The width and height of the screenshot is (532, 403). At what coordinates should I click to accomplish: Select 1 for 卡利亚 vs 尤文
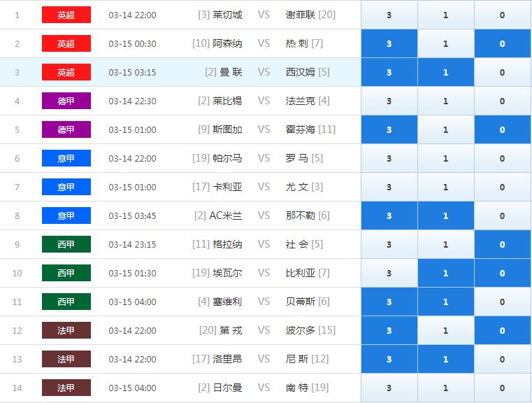point(446,187)
